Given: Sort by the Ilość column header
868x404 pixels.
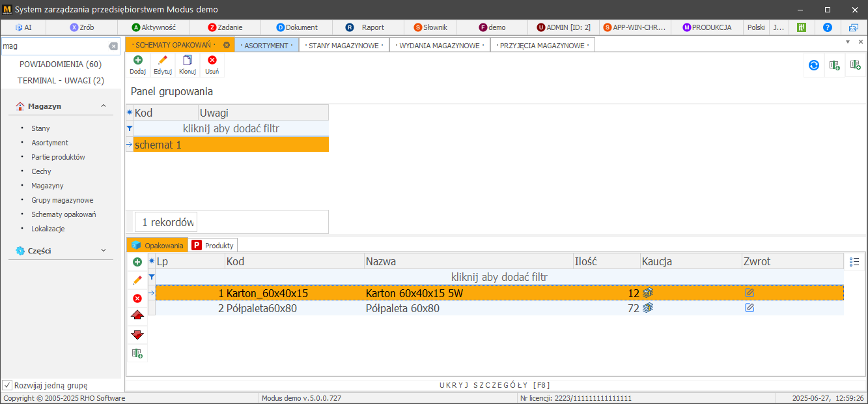Looking at the screenshot, I should click(x=606, y=261).
